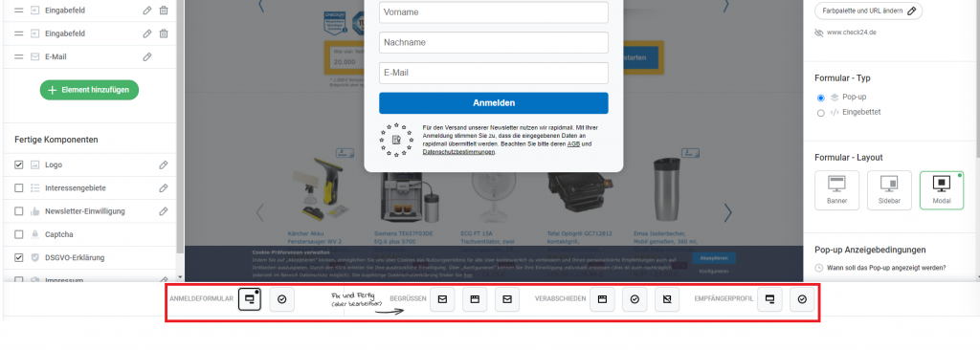Screen dimensions: 980x350
Task: Tick the Captcha checkbox
Action: click(x=19, y=234)
